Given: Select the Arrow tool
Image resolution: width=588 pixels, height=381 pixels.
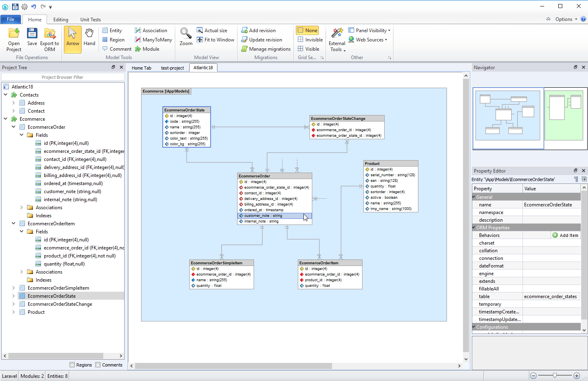Looking at the screenshot, I should click(72, 39).
